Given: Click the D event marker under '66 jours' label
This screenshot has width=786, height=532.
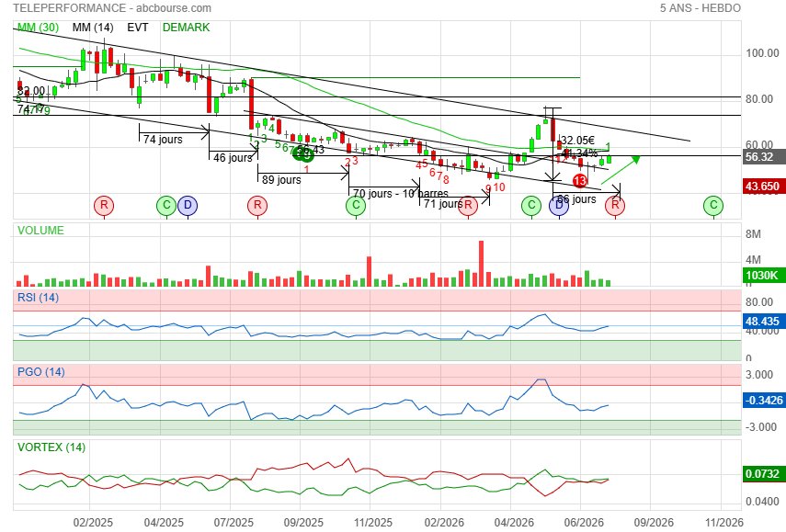Looking at the screenshot, I should click(559, 207).
